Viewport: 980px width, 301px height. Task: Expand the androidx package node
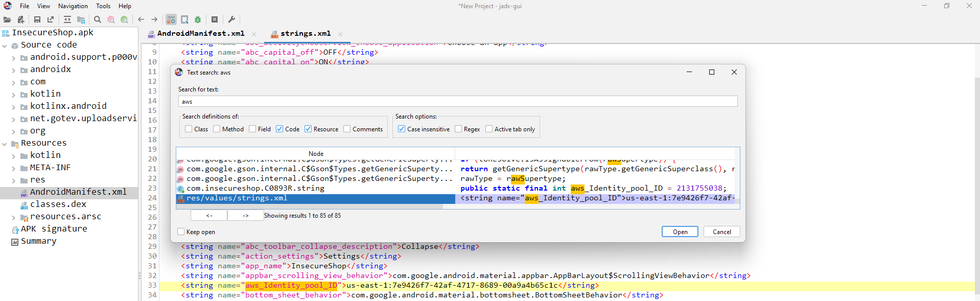(x=13, y=70)
